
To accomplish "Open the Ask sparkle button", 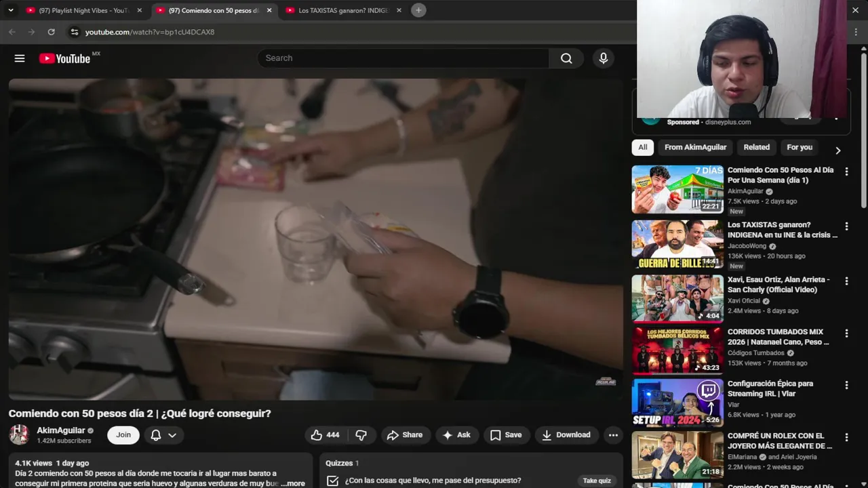I will 457,435.
